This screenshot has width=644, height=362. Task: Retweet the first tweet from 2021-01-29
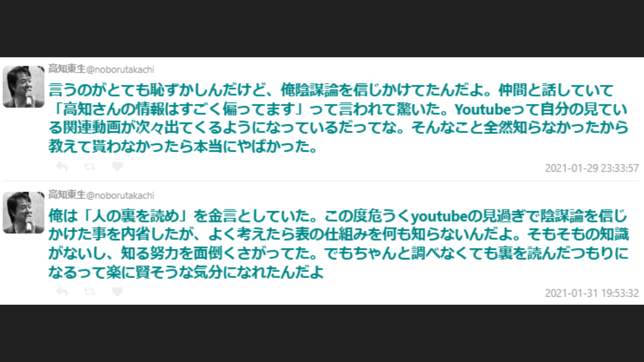click(90, 167)
